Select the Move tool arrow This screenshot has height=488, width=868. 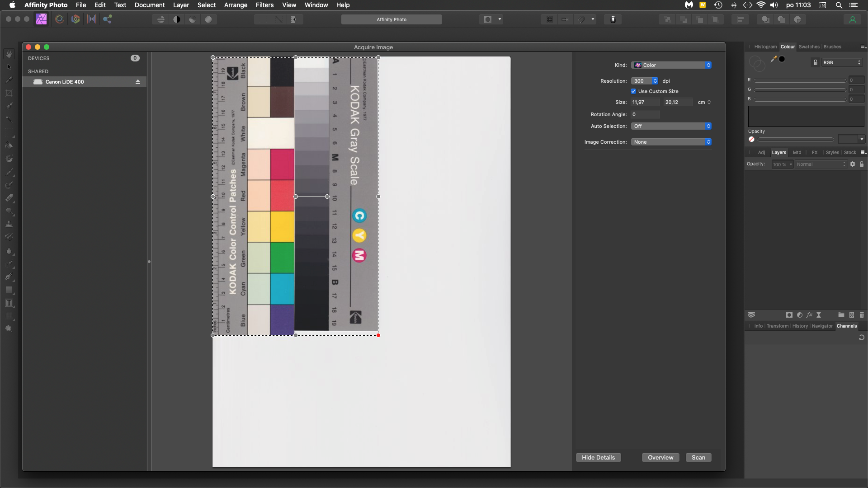click(x=9, y=67)
